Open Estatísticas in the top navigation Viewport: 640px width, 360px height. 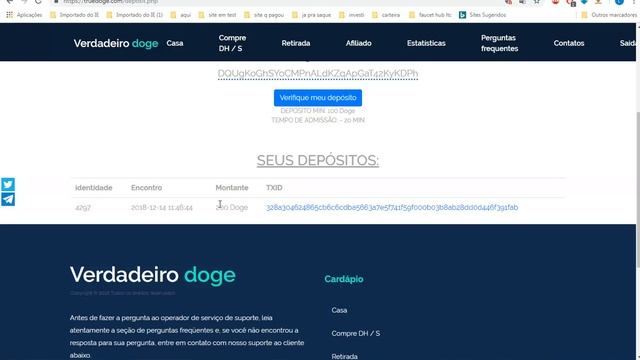tap(426, 43)
